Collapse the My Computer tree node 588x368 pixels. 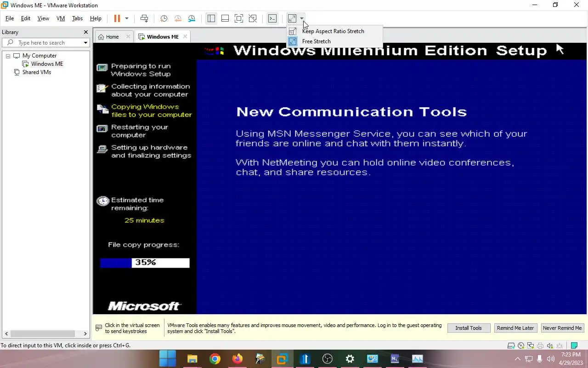pos(8,56)
